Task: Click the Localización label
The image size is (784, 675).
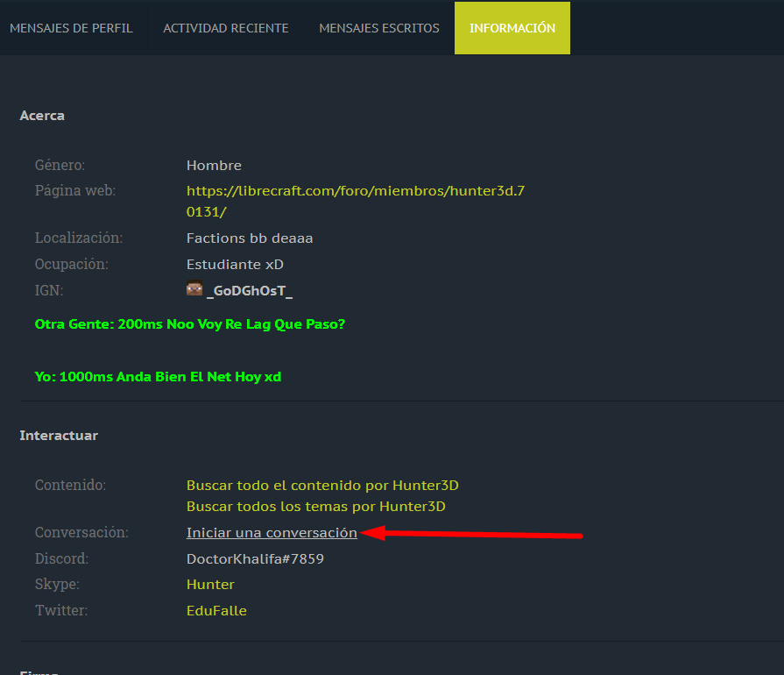Action: tap(79, 238)
